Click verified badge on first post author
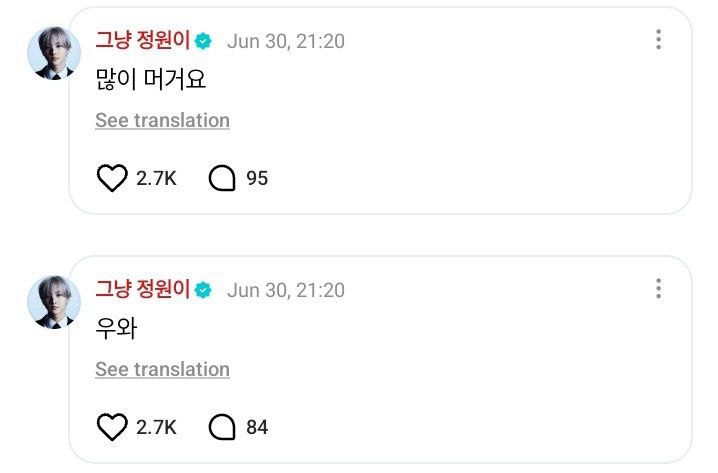718x473 pixels. 203,41
